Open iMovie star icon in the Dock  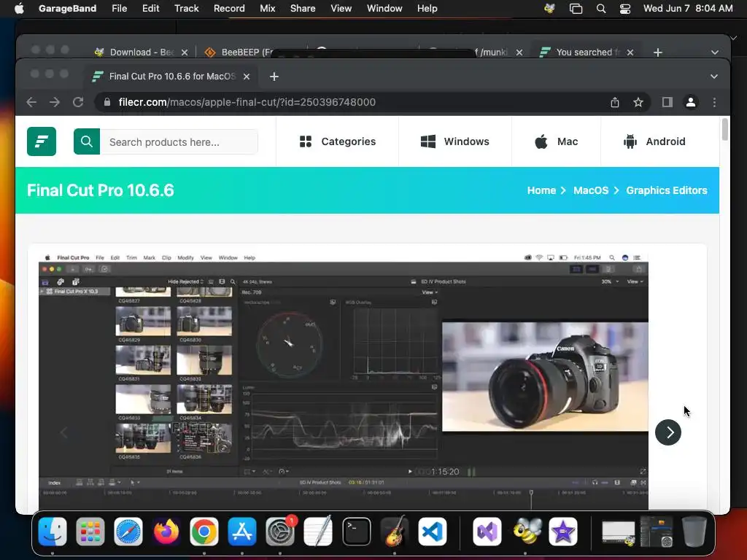click(x=563, y=532)
